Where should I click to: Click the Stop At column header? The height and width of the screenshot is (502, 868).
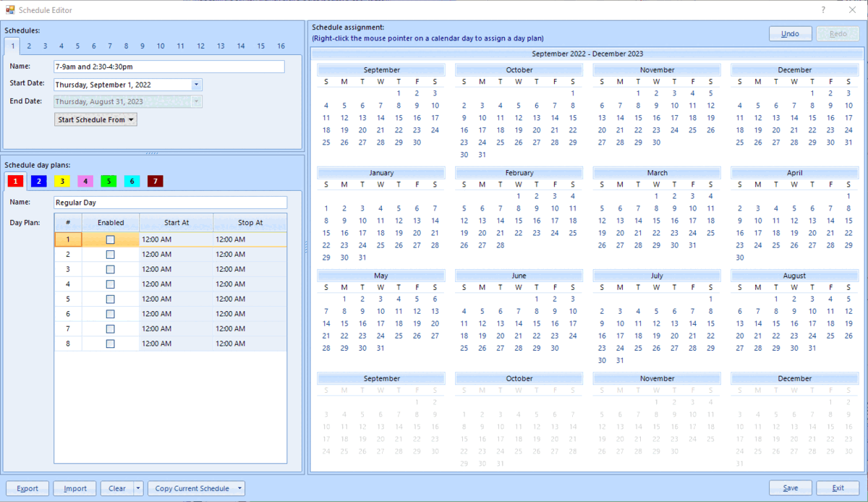[x=250, y=223]
